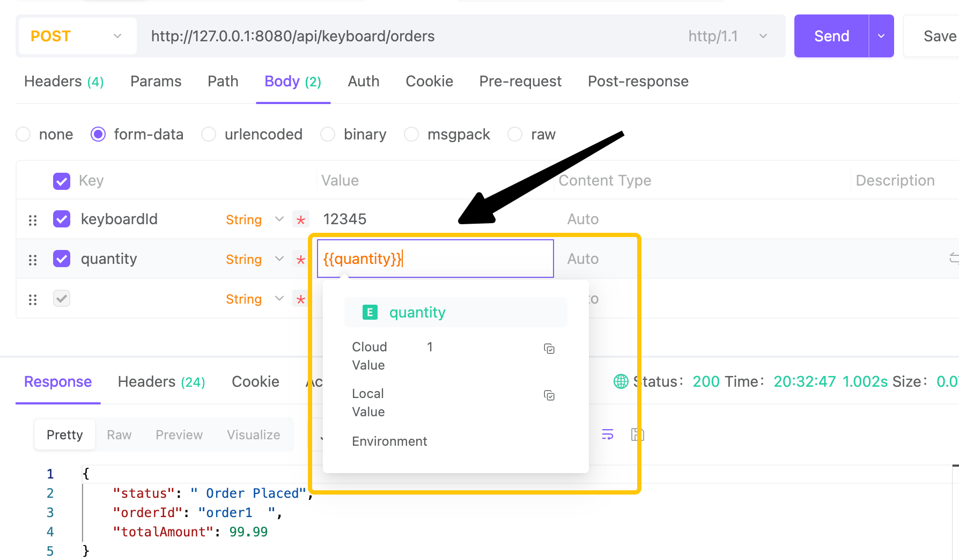Click the Send button
Viewport: 959px width, 560px height.
[831, 36]
